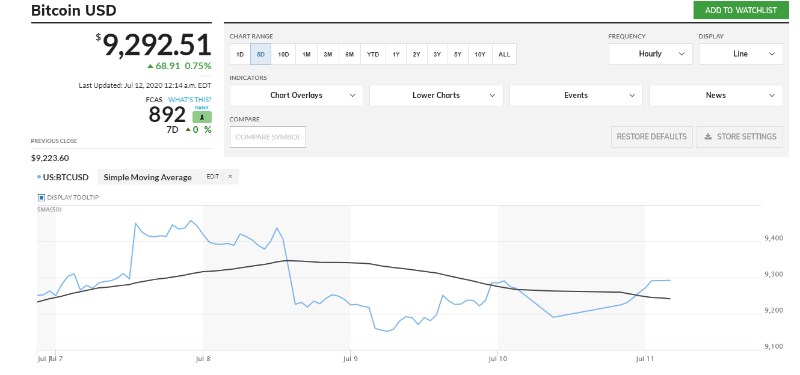800x375 pixels.
Task: Click the Compare Symbol input field
Action: coord(268,137)
